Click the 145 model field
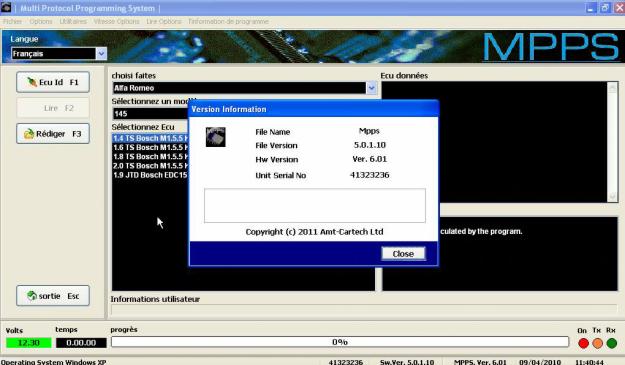The image size is (625, 365). pos(150,114)
